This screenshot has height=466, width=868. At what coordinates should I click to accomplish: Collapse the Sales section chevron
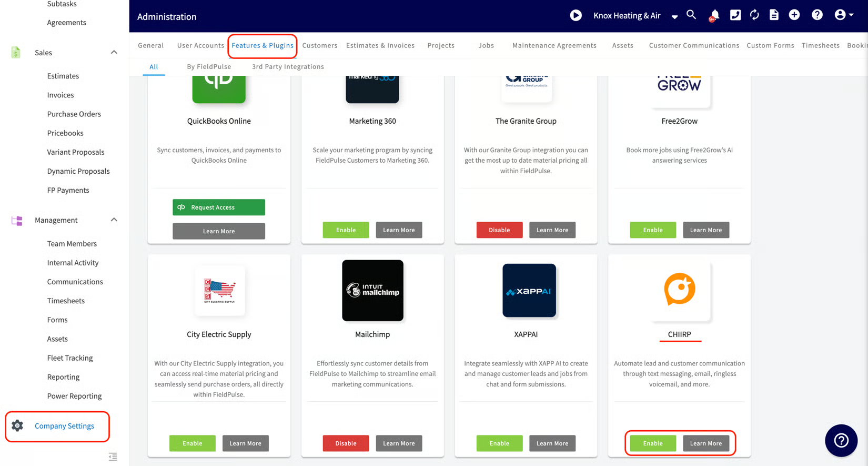pyautogui.click(x=114, y=52)
